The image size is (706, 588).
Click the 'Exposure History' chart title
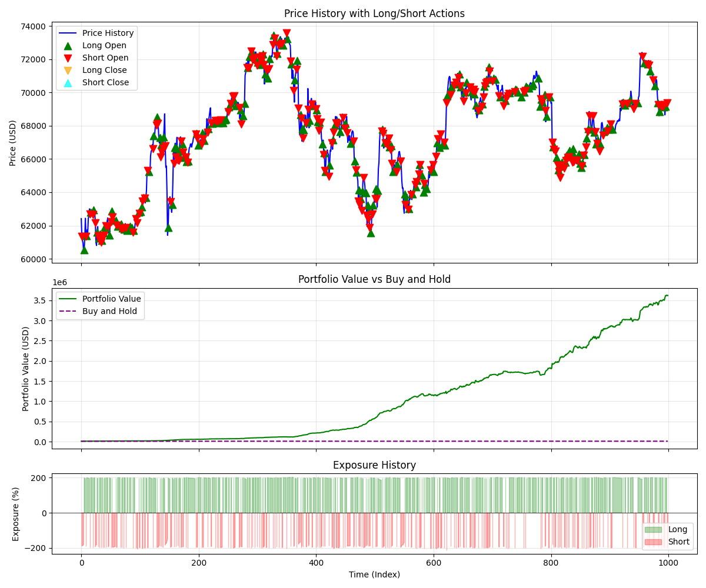click(374, 465)
